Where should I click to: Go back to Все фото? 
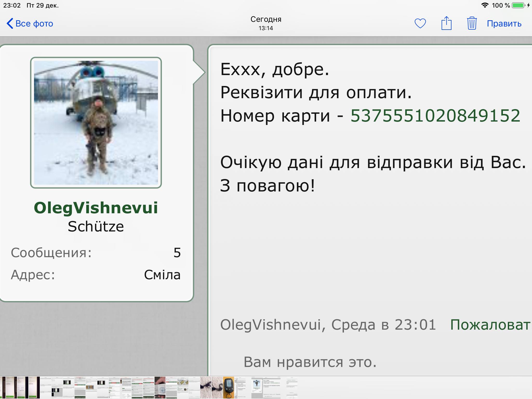tap(34, 24)
